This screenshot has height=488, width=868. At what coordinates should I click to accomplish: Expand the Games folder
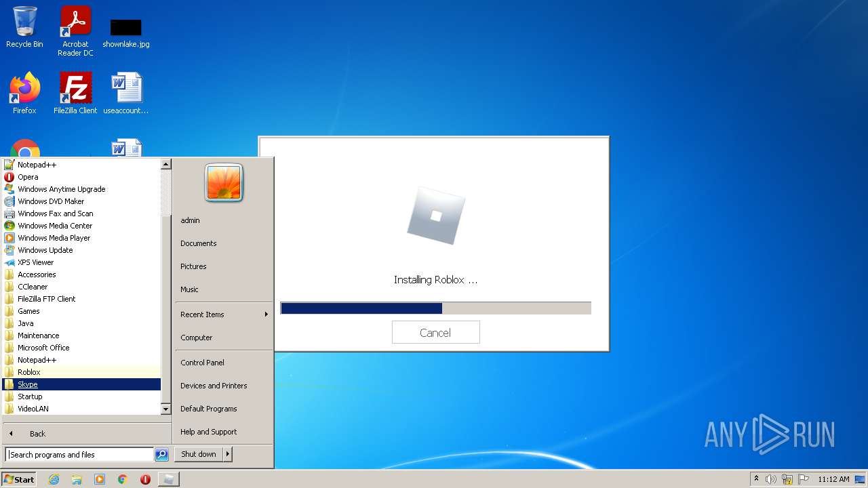(x=81, y=311)
